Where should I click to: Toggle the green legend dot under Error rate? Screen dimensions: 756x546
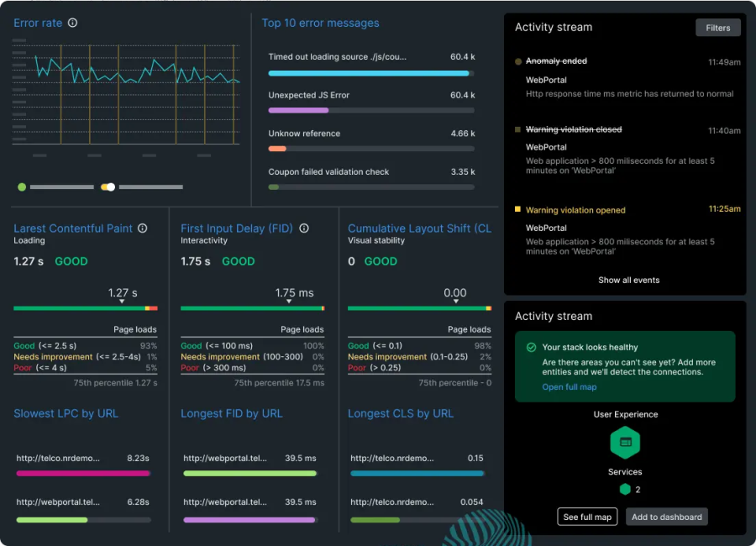click(20, 186)
